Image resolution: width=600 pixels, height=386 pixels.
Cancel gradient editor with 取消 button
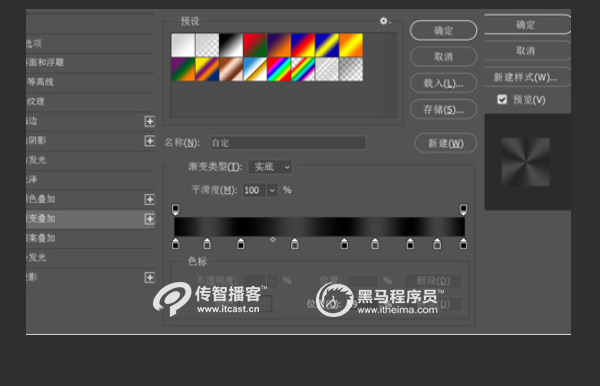point(443,57)
